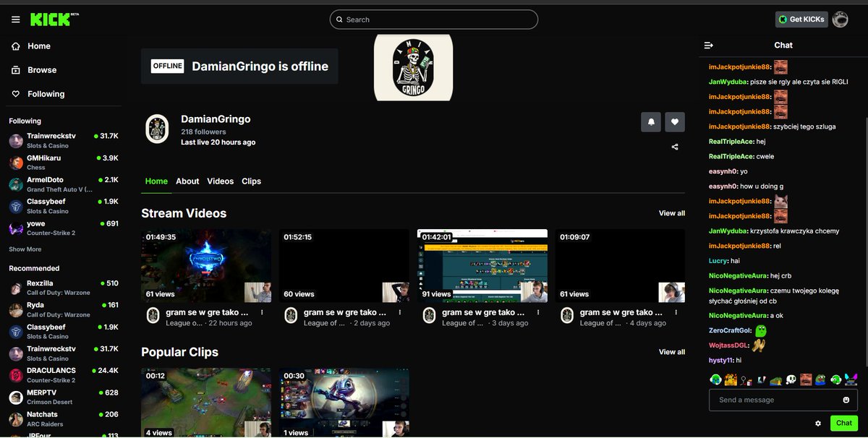Open the user profile avatar menu
The image size is (868, 438).
coord(841,20)
